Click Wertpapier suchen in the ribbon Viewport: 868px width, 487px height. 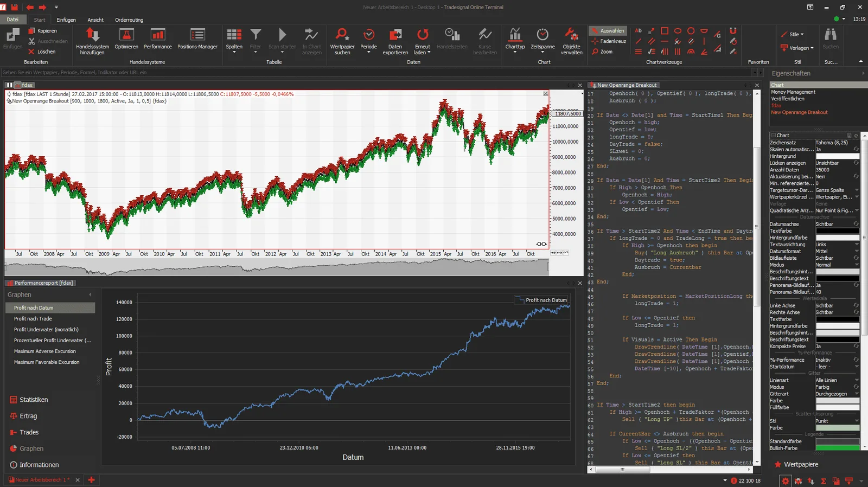point(342,41)
